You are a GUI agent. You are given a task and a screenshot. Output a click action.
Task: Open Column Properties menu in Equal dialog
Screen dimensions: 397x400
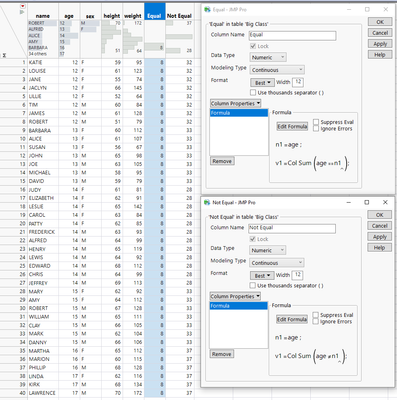(x=235, y=103)
